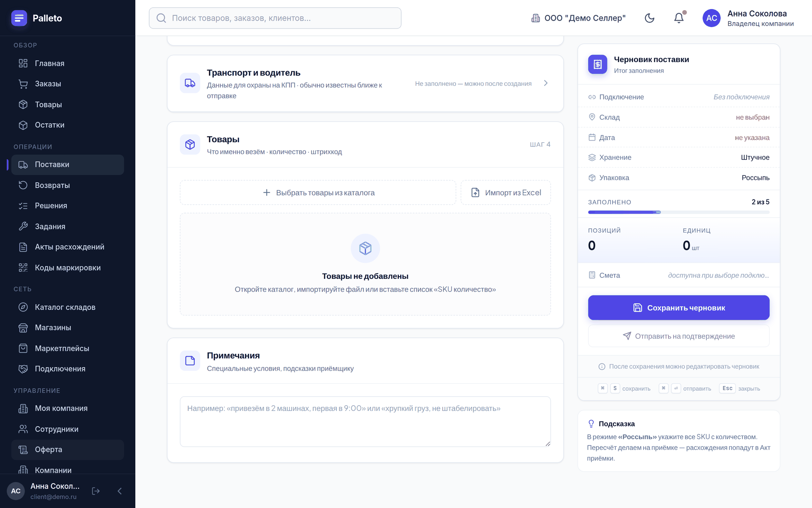The height and width of the screenshot is (508, 812).
Task: Click the box icon in the Товары section header
Action: [190, 144]
